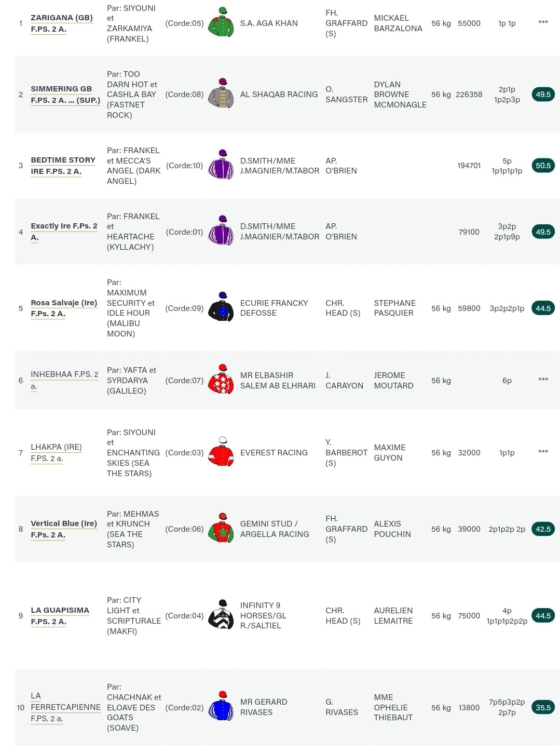Click the 50.5 rating badge
The image size is (560, 754).
pyautogui.click(x=543, y=166)
